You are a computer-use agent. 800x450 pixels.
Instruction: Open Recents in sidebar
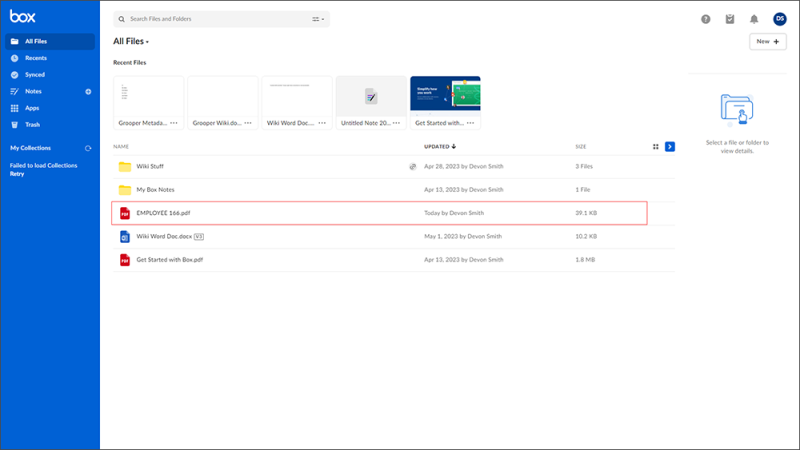50,58
